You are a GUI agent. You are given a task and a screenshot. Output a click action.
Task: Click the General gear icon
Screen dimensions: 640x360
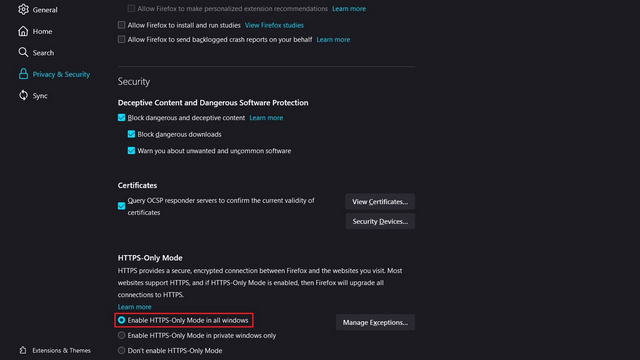pyautogui.click(x=23, y=9)
